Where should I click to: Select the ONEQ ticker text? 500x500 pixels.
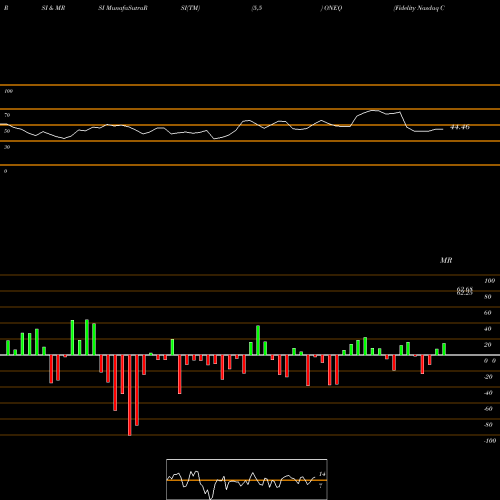333,8
